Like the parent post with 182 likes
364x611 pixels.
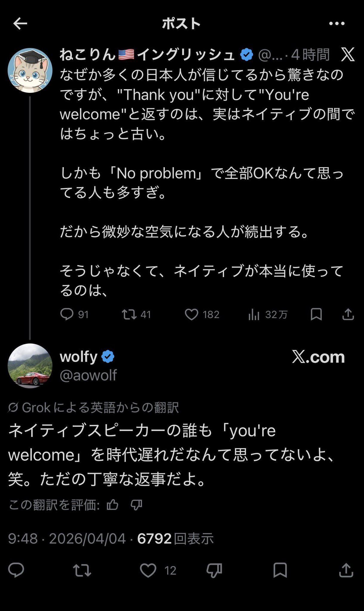(x=192, y=314)
